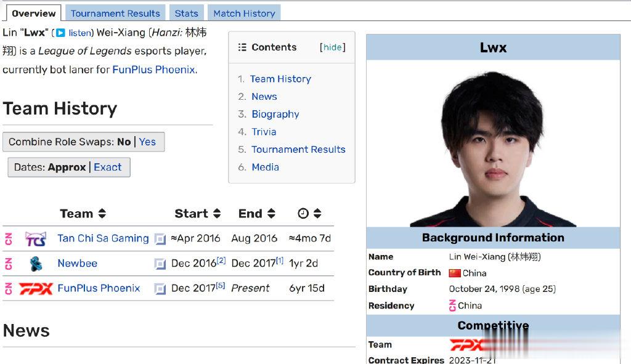Screen dimensions: 631x364
Task: Open roster icon next to Tan Chi Sa Gaming
Action: (x=160, y=240)
